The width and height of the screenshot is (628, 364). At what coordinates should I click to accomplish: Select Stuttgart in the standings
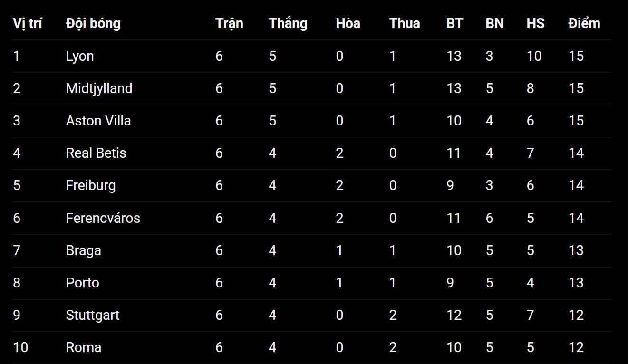(x=93, y=315)
